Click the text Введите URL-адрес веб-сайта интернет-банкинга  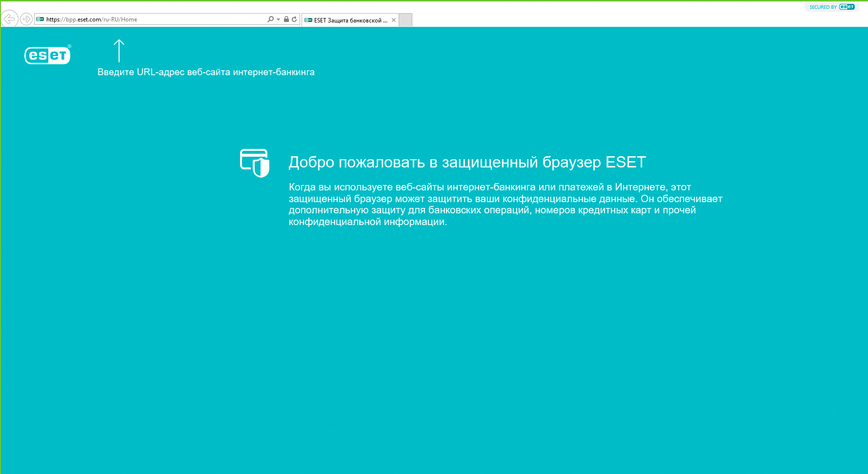point(206,72)
